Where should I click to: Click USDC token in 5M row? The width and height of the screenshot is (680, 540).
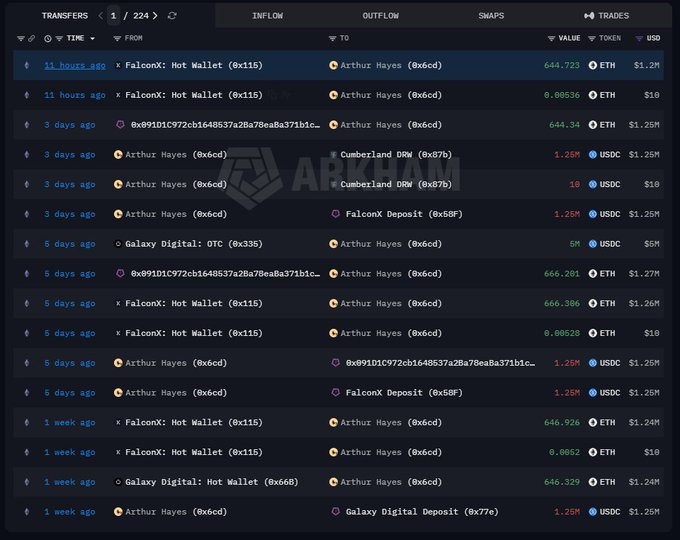coord(610,244)
